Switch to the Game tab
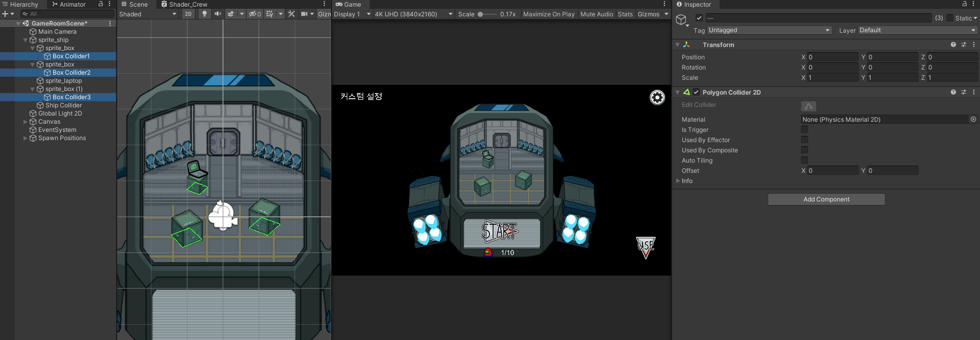Viewport: 980px width, 340px height. click(x=348, y=4)
